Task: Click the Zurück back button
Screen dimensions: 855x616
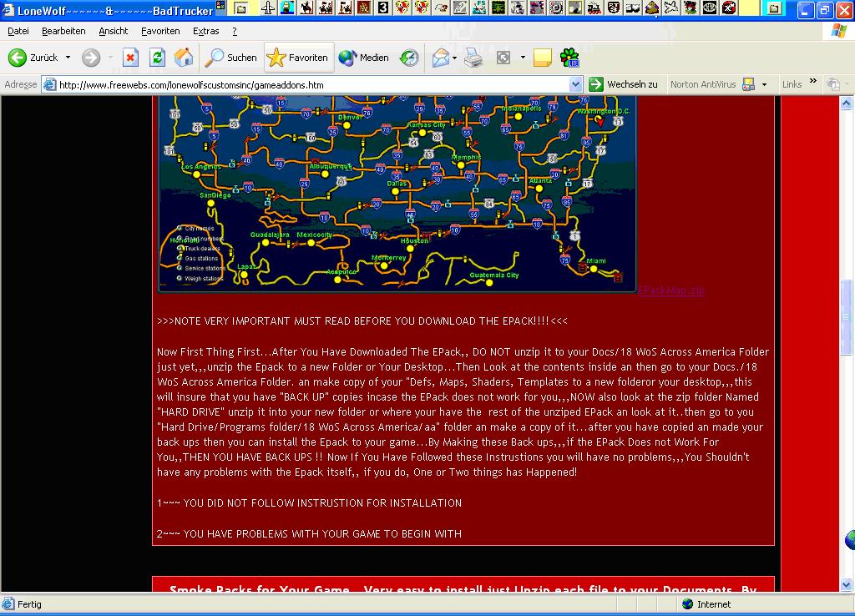Action: click(33, 58)
